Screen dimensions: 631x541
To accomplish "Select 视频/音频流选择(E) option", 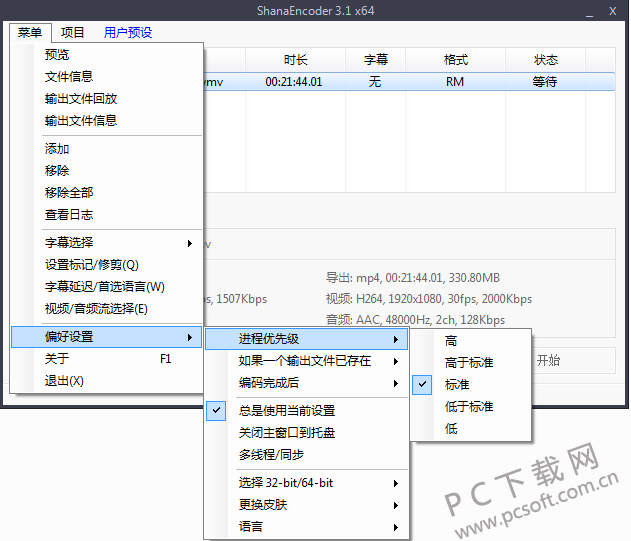I will [x=107, y=309].
